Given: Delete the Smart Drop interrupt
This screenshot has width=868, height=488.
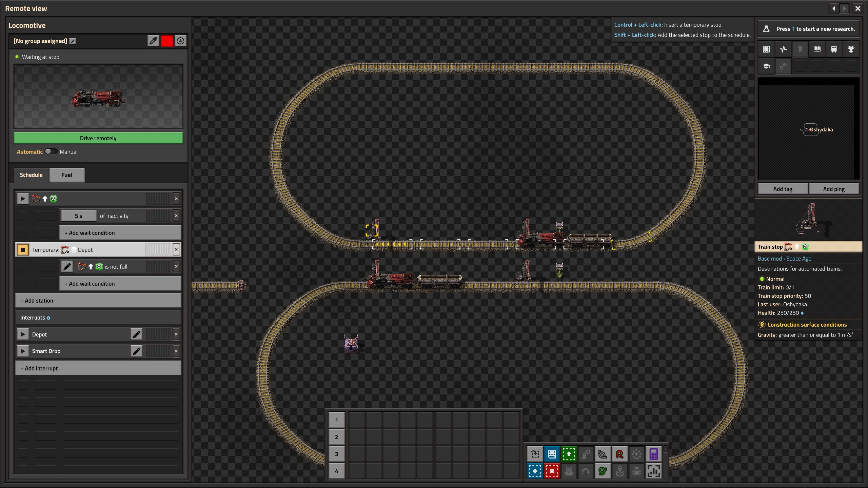Looking at the screenshot, I should 176,351.
